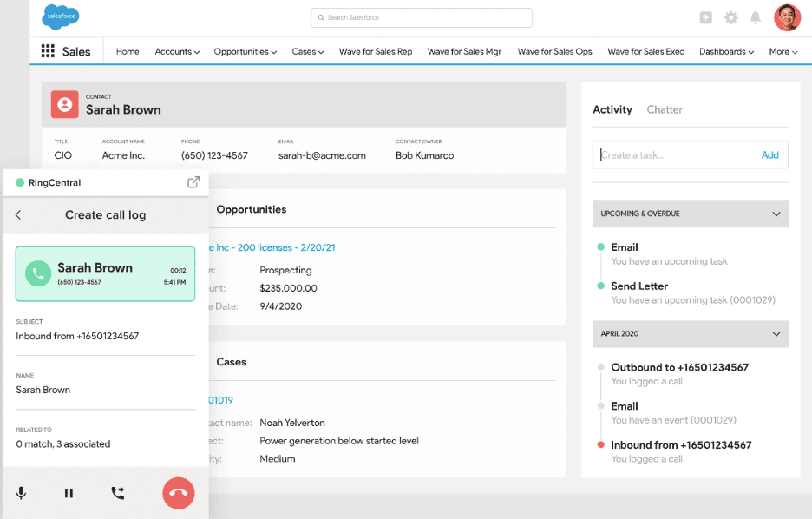Click the close date 9/4/2020
This screenshot has height=519, width=812.
[281, 306]
